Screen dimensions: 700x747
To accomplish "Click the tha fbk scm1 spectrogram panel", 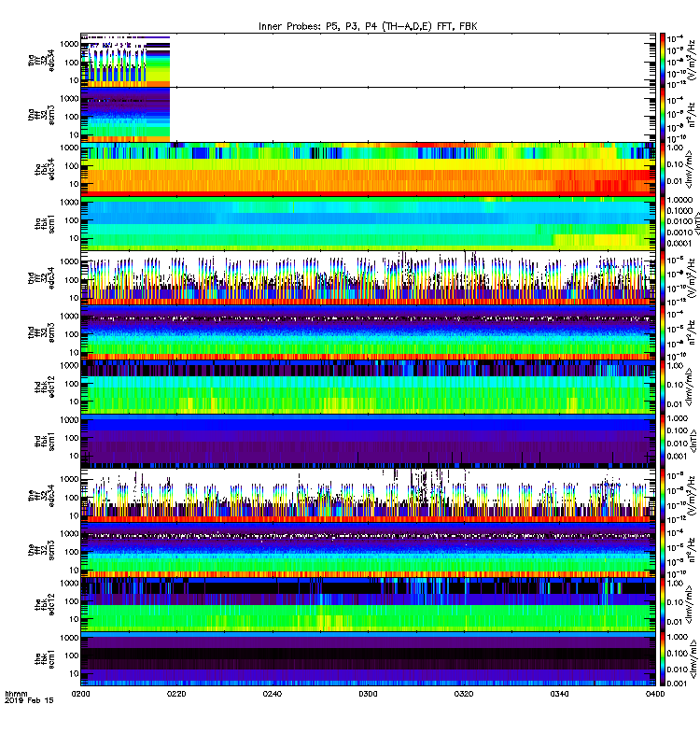I will click(368, 224).
